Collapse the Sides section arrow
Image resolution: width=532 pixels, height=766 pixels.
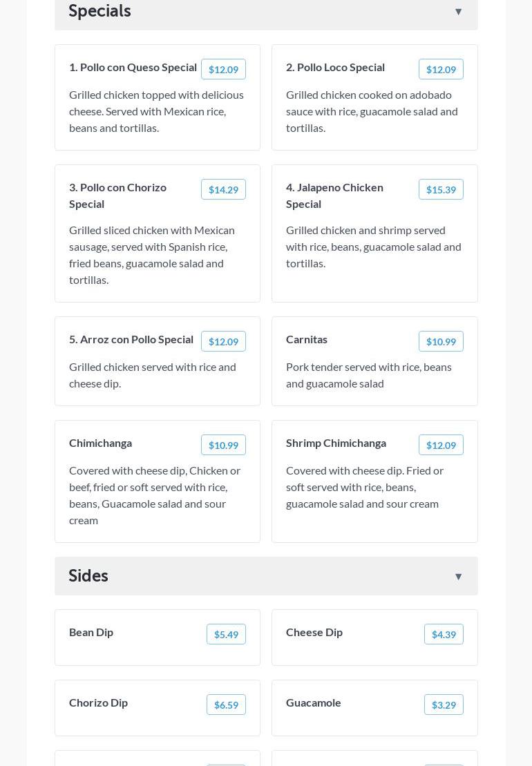point(458,577)
